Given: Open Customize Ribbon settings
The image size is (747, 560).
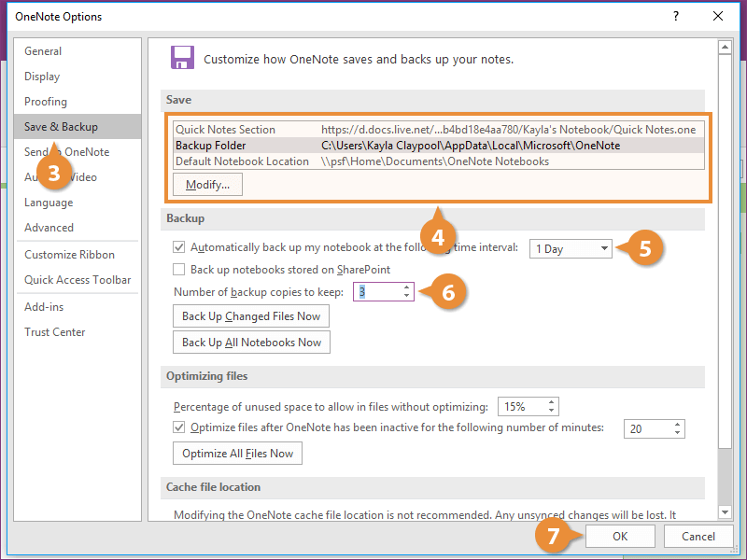Looking at the screenshot, I should [69, 255].
